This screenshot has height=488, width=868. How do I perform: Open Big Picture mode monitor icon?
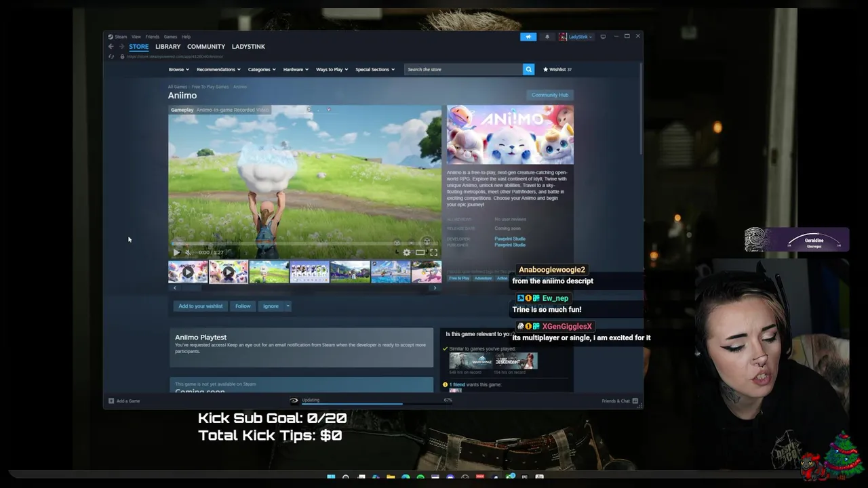coord(603,37)
